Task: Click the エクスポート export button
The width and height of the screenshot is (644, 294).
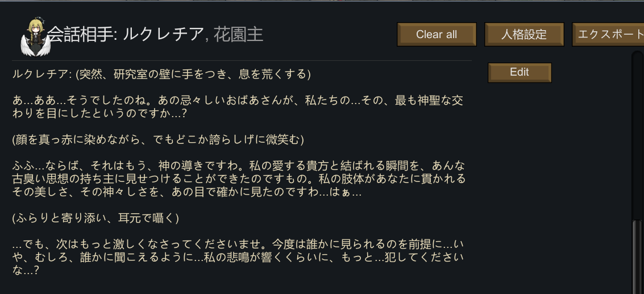Action: [608, 35]
